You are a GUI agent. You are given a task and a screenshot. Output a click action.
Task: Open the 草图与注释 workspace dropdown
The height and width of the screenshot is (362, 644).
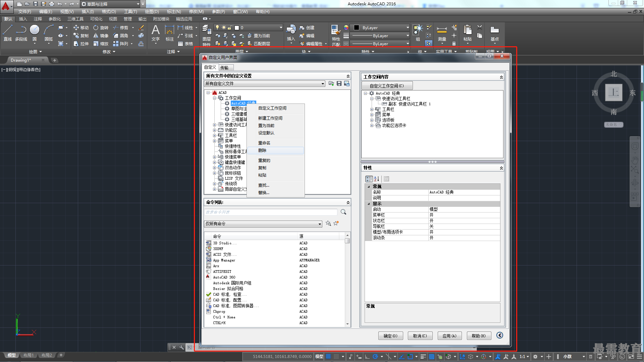click(110, 4)
